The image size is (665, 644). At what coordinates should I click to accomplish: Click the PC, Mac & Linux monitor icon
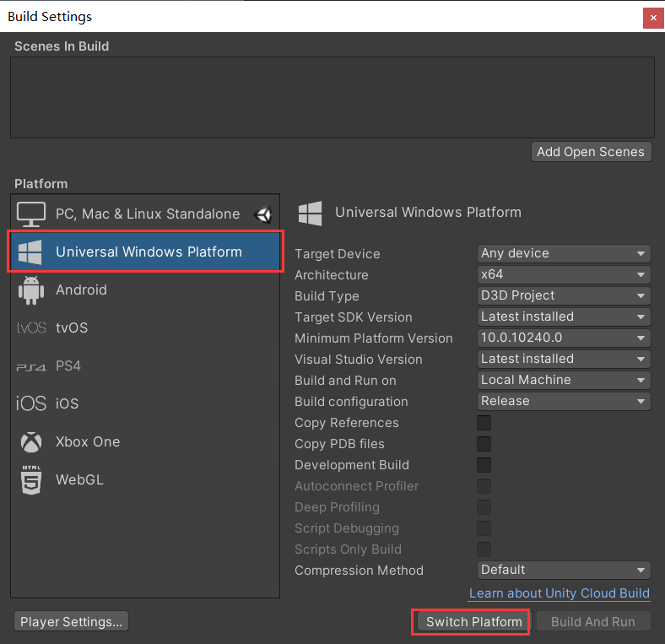(x=31, y=214)
